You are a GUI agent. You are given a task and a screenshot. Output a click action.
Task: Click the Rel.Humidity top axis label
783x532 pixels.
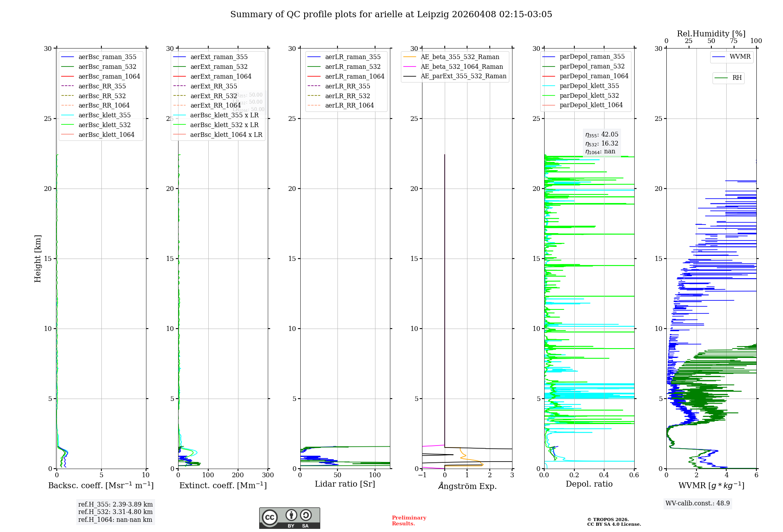point(711,34)
